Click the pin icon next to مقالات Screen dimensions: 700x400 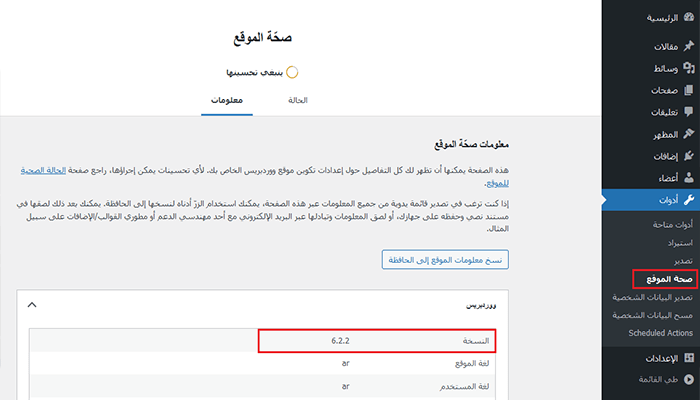click(x=689, y=46)
